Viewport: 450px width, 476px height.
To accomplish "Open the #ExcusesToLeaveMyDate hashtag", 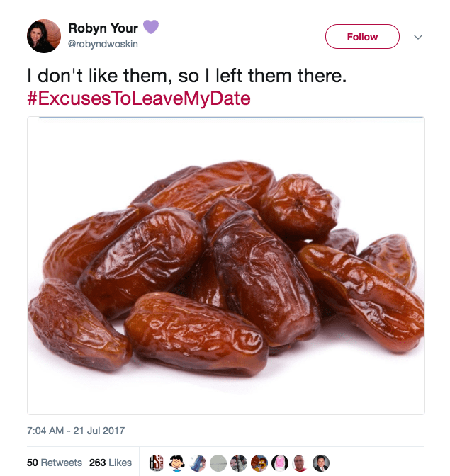I will point(139,98).
